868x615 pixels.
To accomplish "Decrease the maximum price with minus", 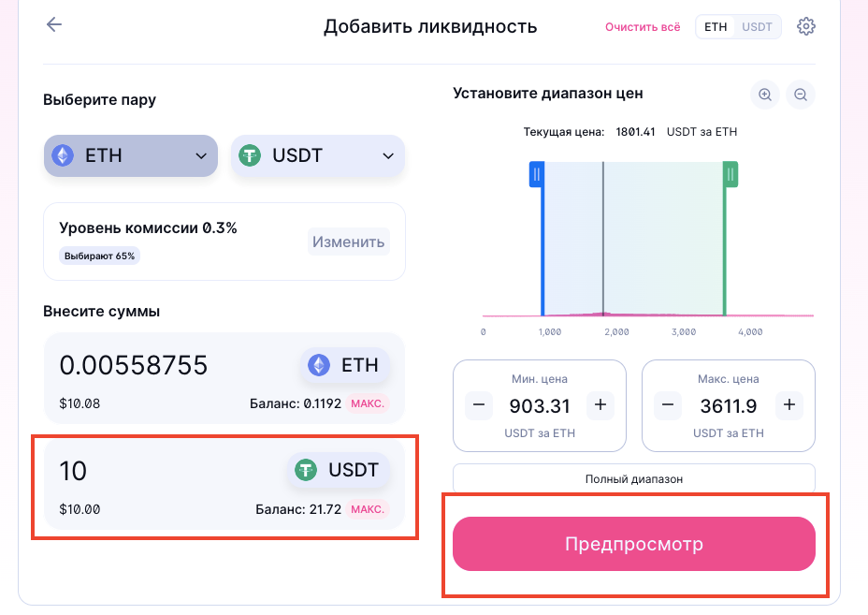I will [x=667, y=406].
